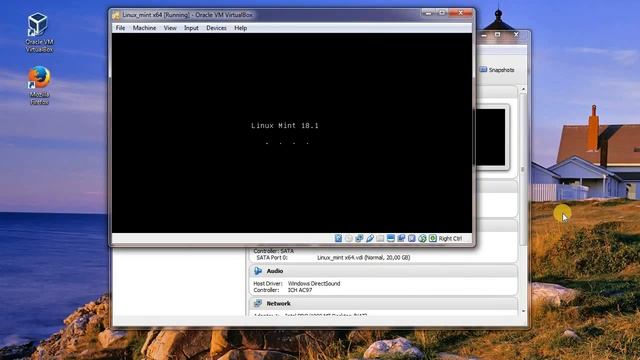This screenshot has width=640, height=360.
Task: Click the keyboard capture indicator beside Right Ctrl
Action: pyautogui.click(x=433, y=238)
